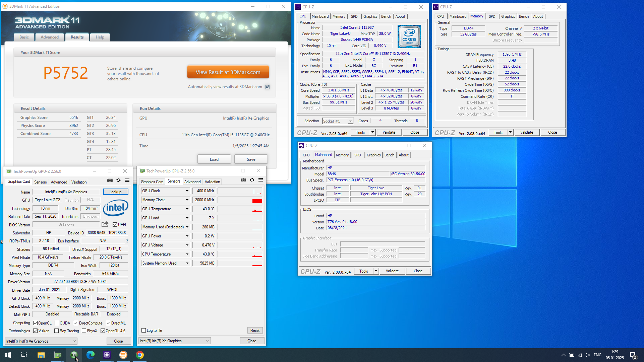Select Bench tab in CPU-Z CPU window
Image resolution: width=644 pixels, height=362 pixels.
click(x=386, y=16)
